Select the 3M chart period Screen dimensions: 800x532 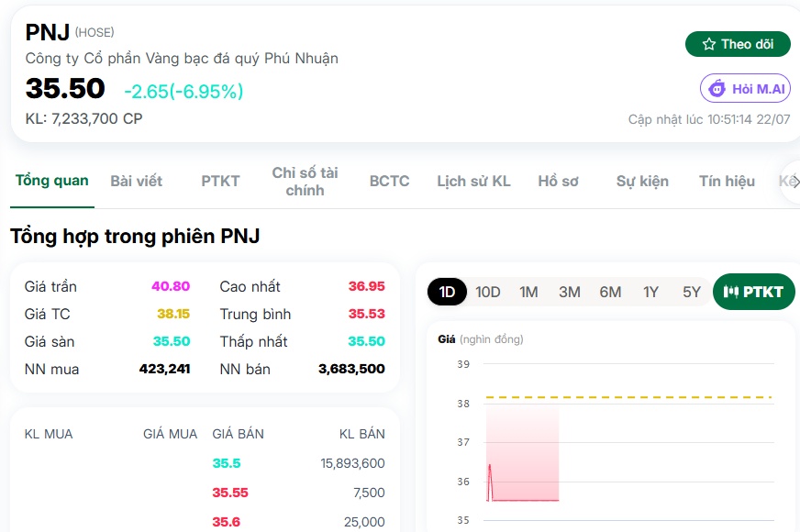570,293
